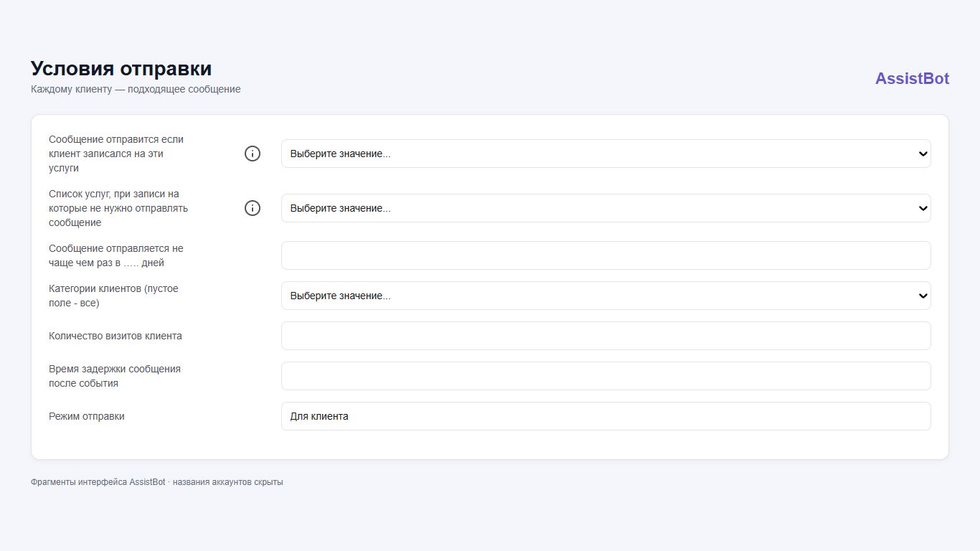Click the Режим отправки label

tap(87, 416)
